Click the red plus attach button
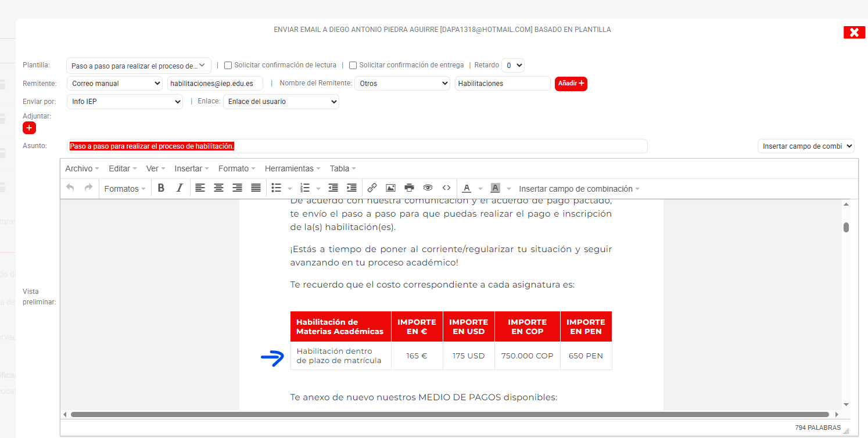This screenshot has width=868, height=438. tap(29, 128)
